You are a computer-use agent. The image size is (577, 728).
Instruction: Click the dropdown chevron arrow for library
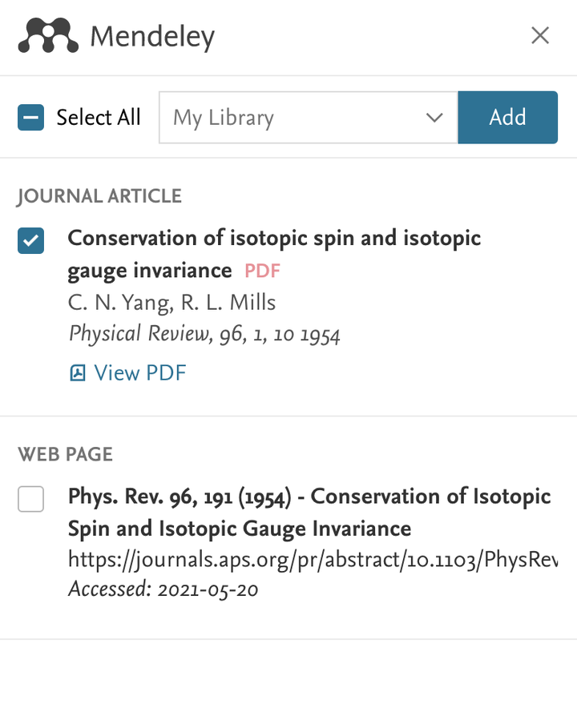tap(434, 118)
